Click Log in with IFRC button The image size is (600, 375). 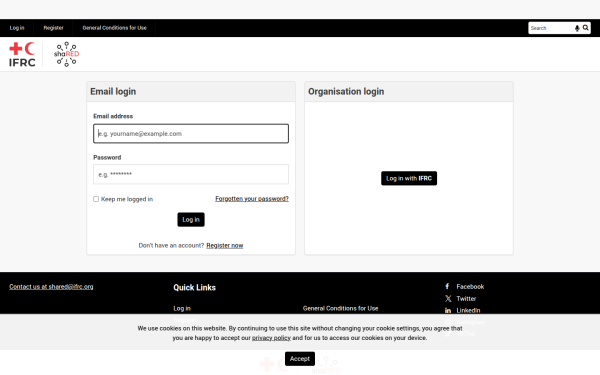pos(409,178)
